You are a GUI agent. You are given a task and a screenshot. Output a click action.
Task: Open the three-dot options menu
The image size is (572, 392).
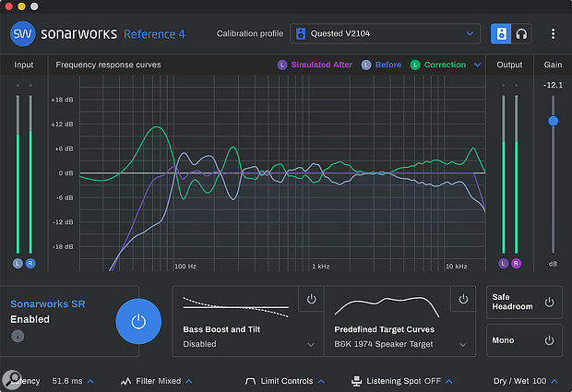(553, 34)
